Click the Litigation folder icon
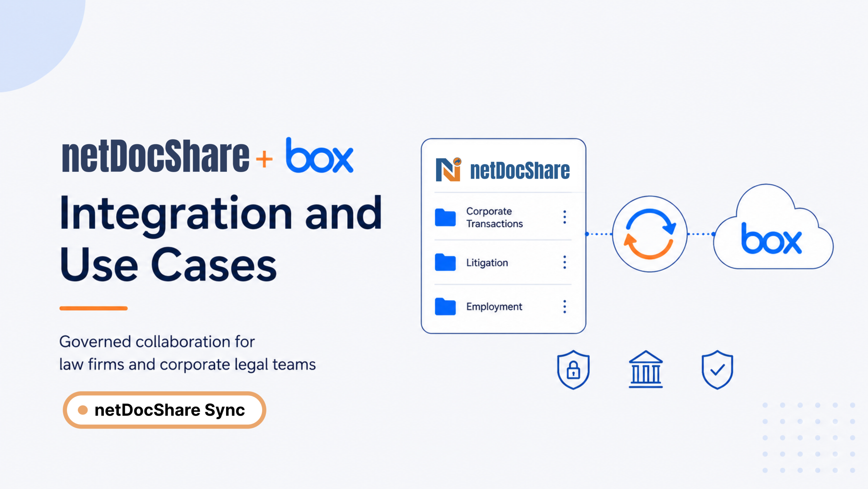The image size is (868, 489). point(445,262)
